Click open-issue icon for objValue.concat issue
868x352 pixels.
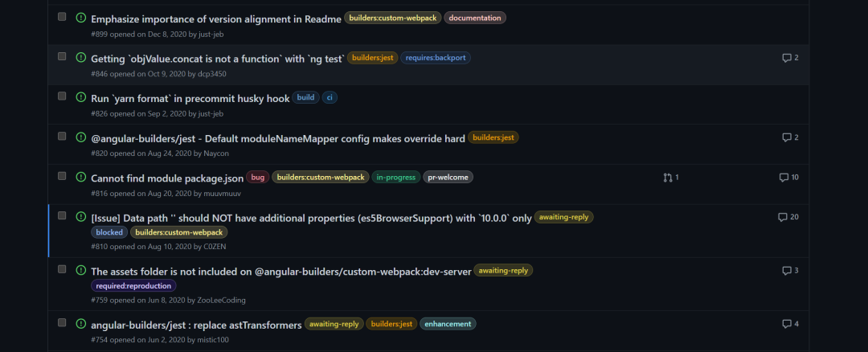[81, 58]
